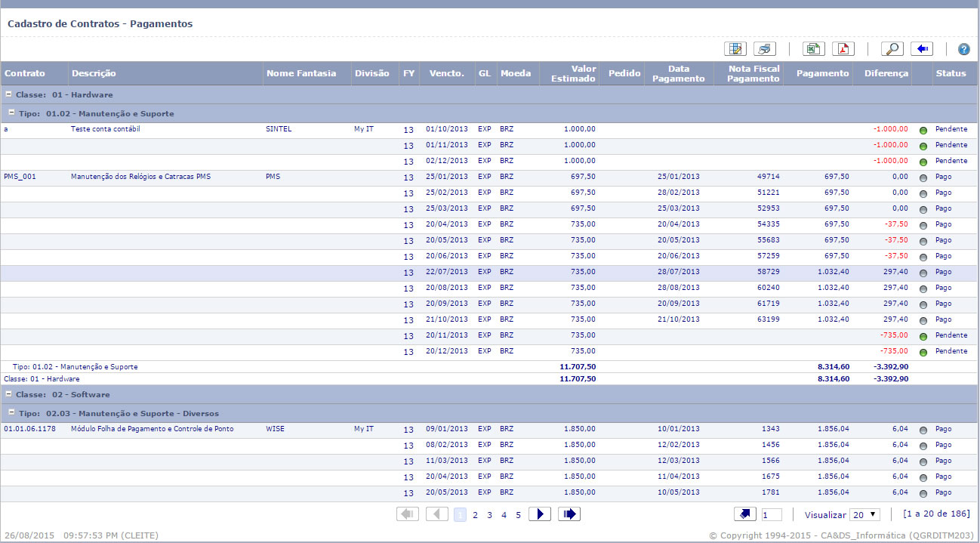Open the Visualizar rows-per-page dropdown
980x543 pixels.
coord(864,514)
